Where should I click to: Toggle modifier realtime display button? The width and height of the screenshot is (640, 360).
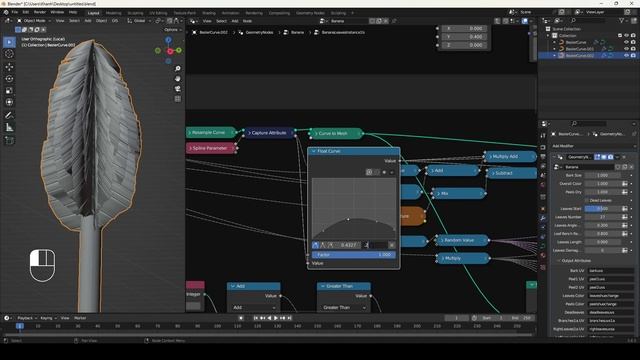click(x=604, y=157)
